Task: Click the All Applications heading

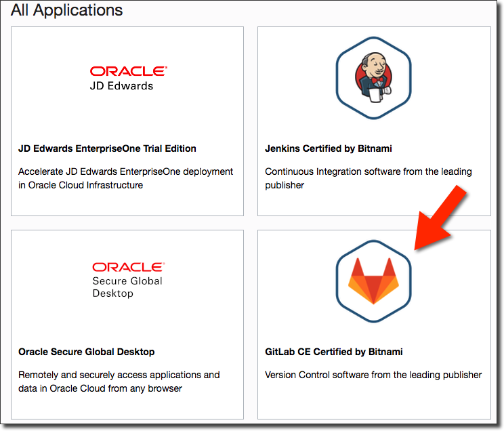Action: (67, 10)
